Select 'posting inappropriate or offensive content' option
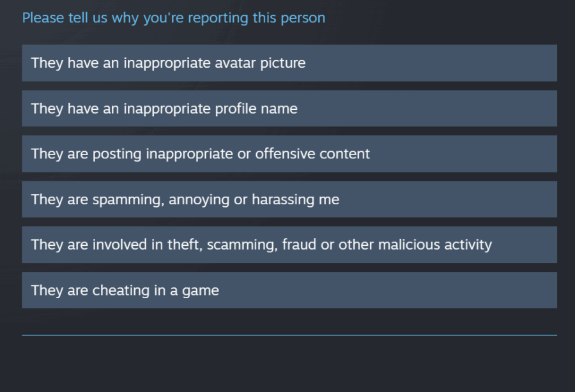575x392 pixels. tap(289, 154)
